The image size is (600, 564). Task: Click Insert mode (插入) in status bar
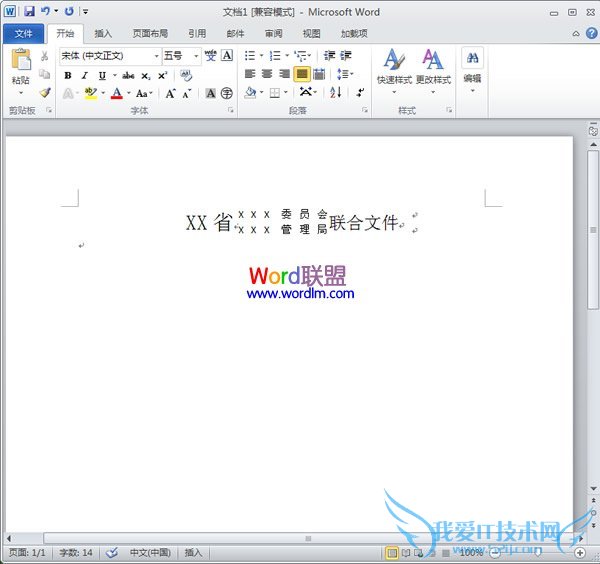[x=193, y=553]
